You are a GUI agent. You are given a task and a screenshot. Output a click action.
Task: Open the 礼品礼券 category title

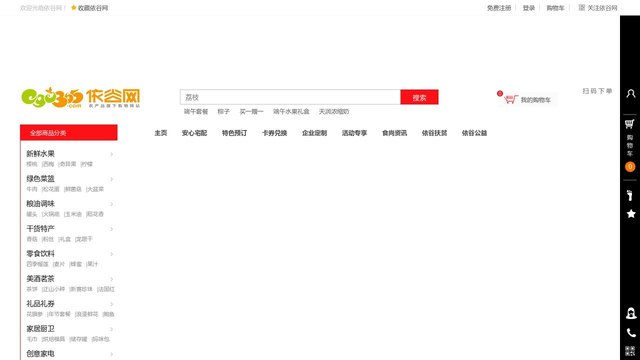[x=40, y=304]
